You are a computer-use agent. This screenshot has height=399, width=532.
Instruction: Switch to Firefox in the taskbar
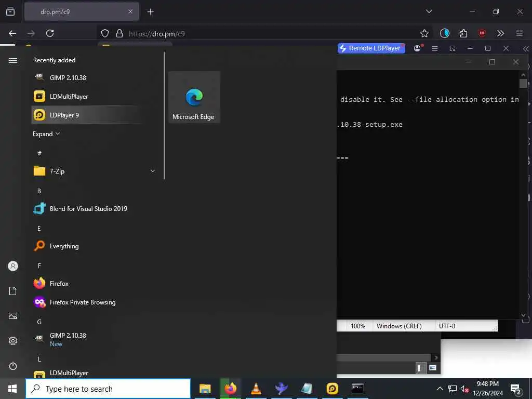(230, 389)
